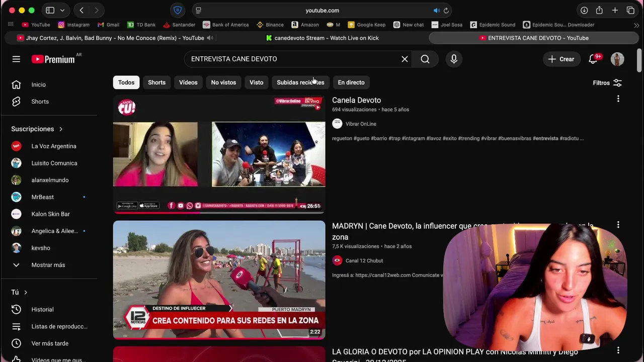This screenshot has height=362, width=644.
Task: Open Kalon Skin Bar subscription
Action: coord(49,214)
